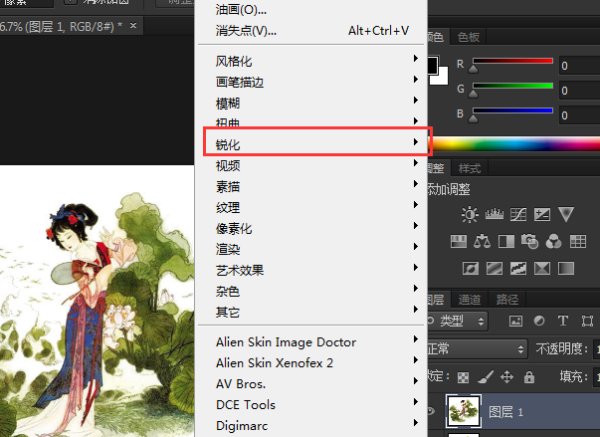Expand the 其它 filter submenu

(311, 312)
